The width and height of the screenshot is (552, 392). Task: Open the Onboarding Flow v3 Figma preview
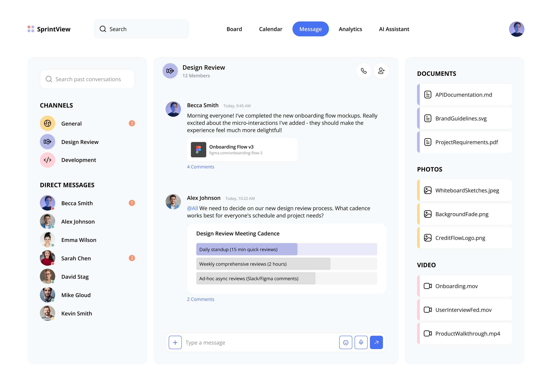click(242, 149)
